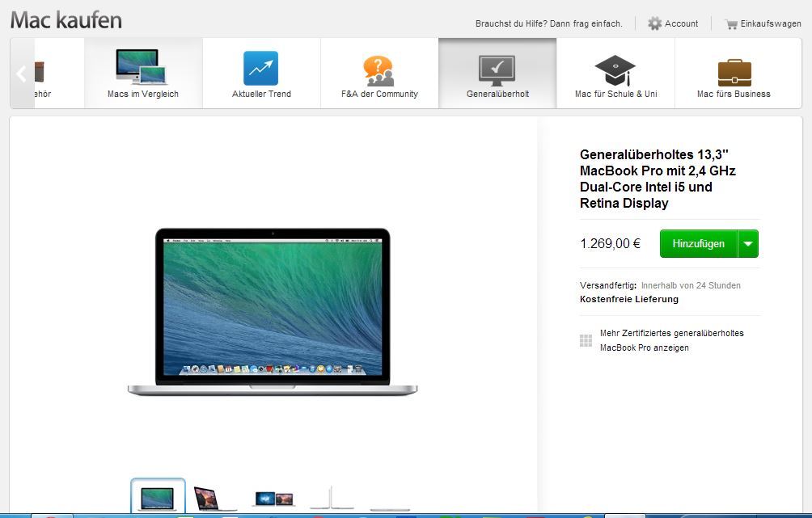Open the Macs im Vergleich icon
This screenshot has height=518, width=812.
141,67
